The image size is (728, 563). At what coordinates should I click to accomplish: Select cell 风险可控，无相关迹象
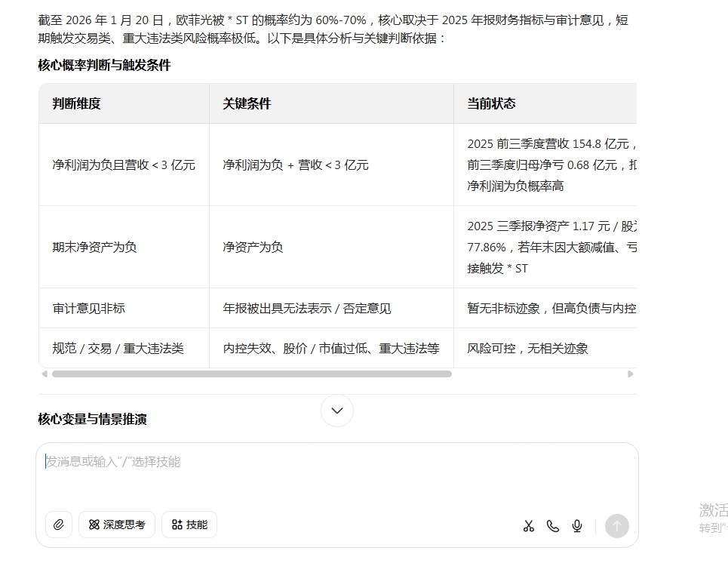click(545, 349)
